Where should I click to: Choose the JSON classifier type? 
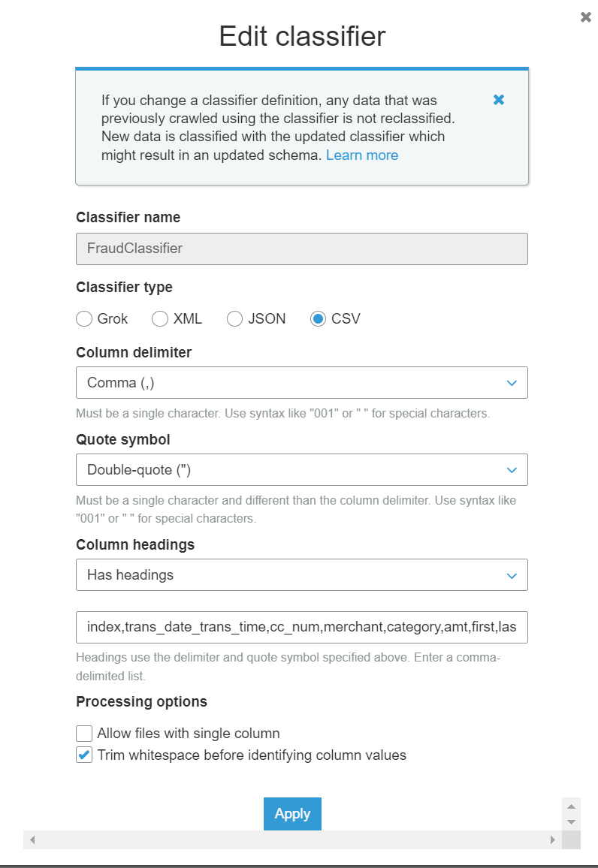pos(235,319)
